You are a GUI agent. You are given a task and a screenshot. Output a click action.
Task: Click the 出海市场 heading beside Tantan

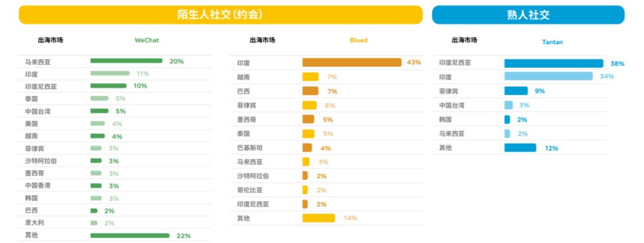[x=465, y=40]
